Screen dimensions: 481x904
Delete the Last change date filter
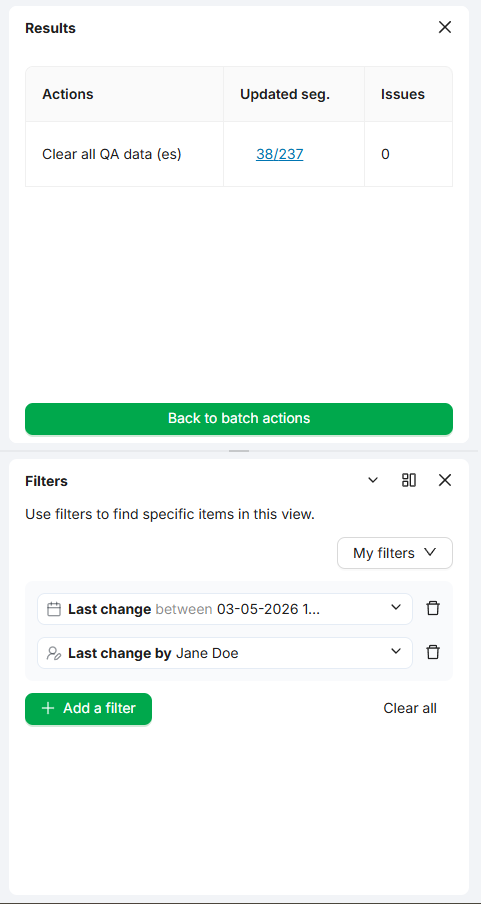(x=433, y=608)
